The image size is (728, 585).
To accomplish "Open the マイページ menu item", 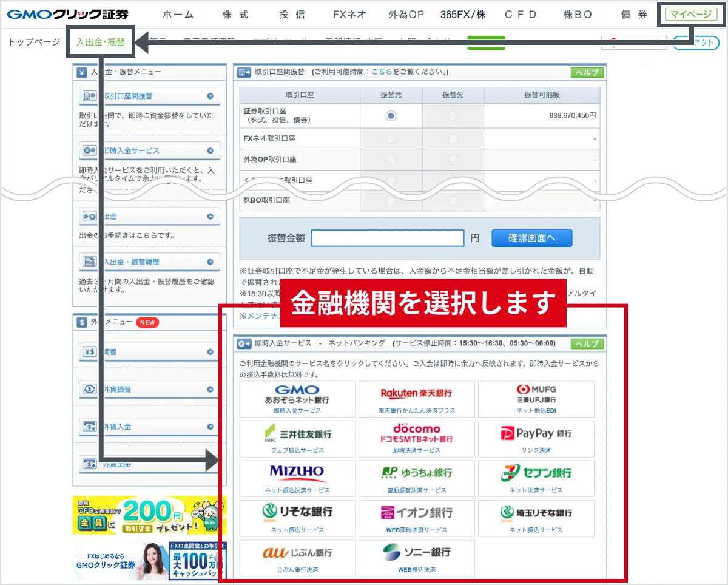I will pos(691,14).
